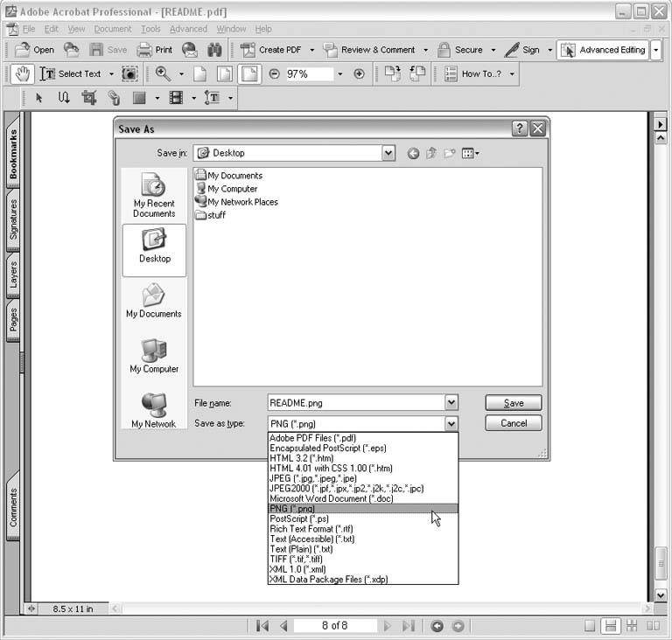672x640 pixels.
Task: Click the Cancel button
Action: [514, 423]
